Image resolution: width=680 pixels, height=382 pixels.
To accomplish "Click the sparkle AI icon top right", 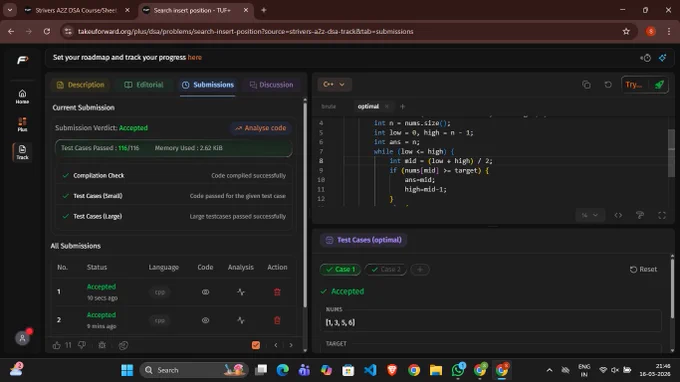I will [662, 58].
